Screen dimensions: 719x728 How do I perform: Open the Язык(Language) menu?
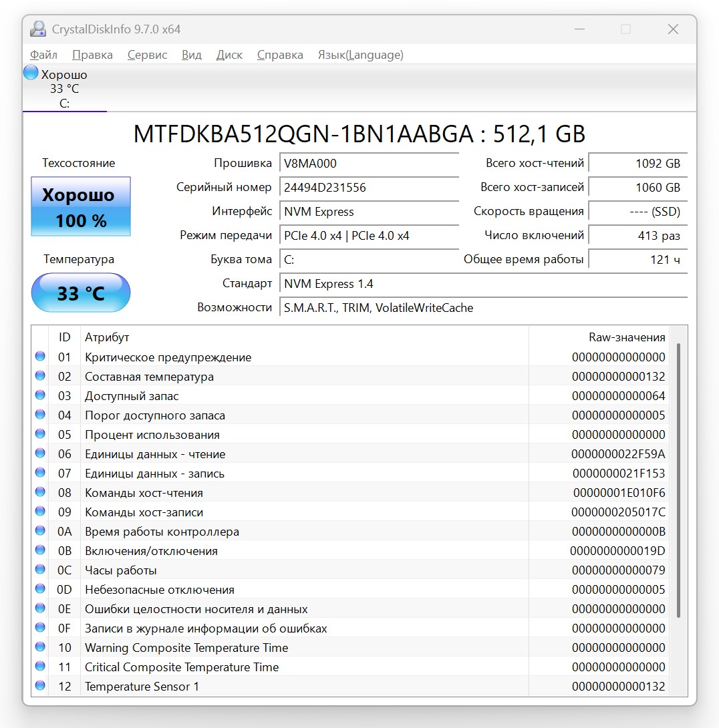(x=360, y=55)
